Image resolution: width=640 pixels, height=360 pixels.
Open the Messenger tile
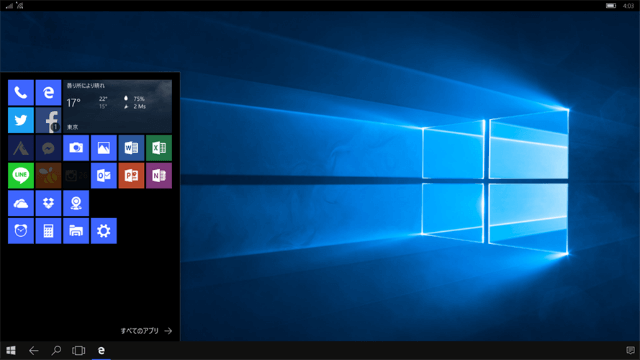point(48,148)
